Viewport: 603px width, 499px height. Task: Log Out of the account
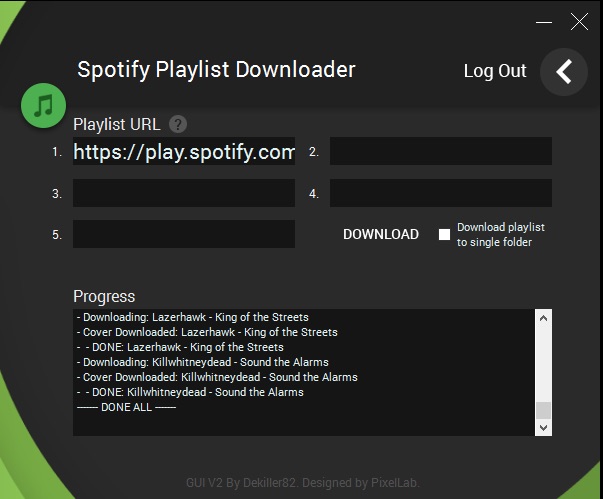[495, 71]
